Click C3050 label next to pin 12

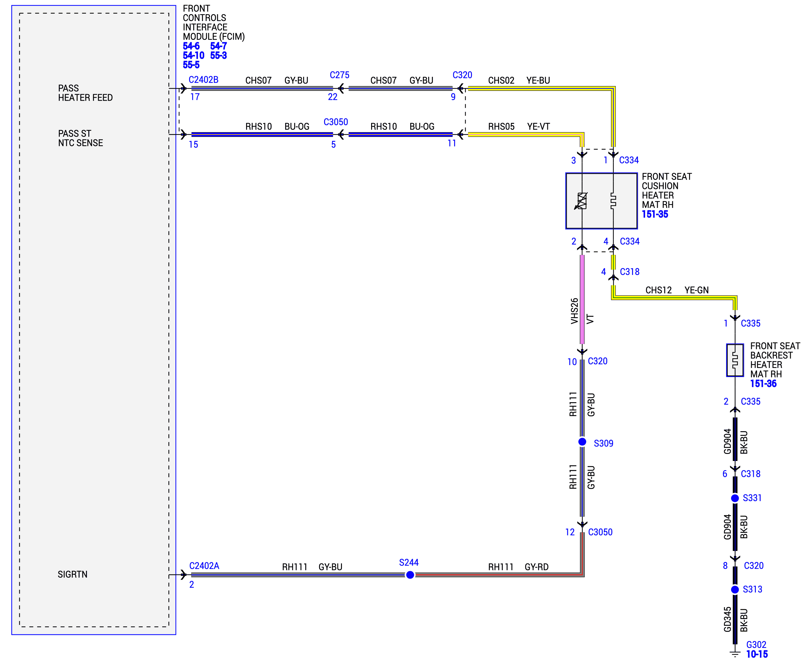(600, 532)
